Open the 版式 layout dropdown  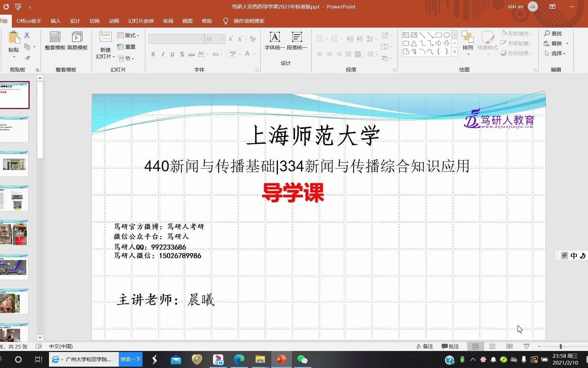coord(128,35)
